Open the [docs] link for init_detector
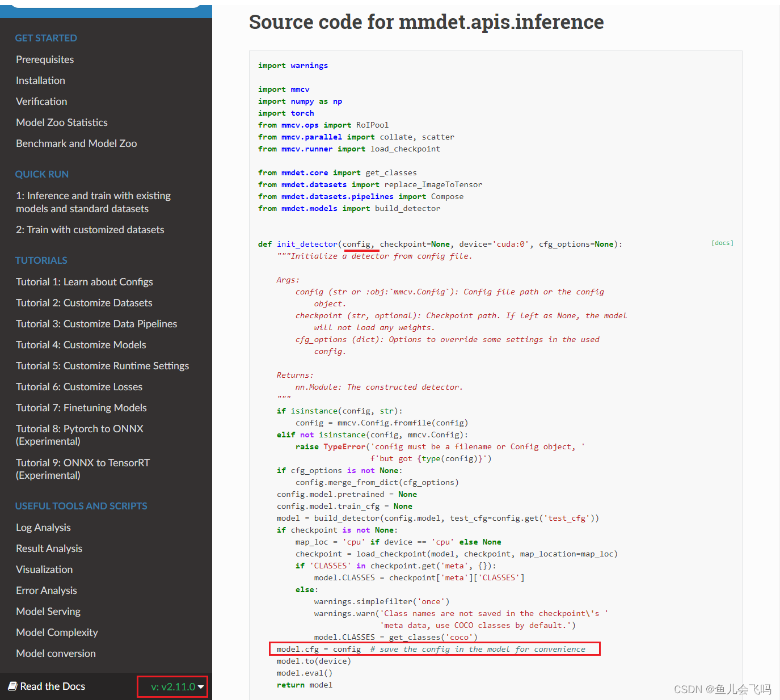780x700 pixels. coord(722,243)
